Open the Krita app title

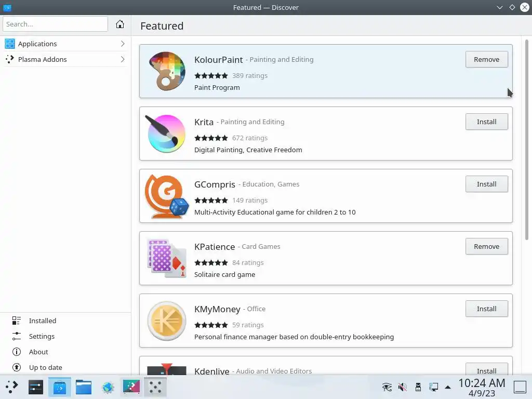click(x=204, y=122)
